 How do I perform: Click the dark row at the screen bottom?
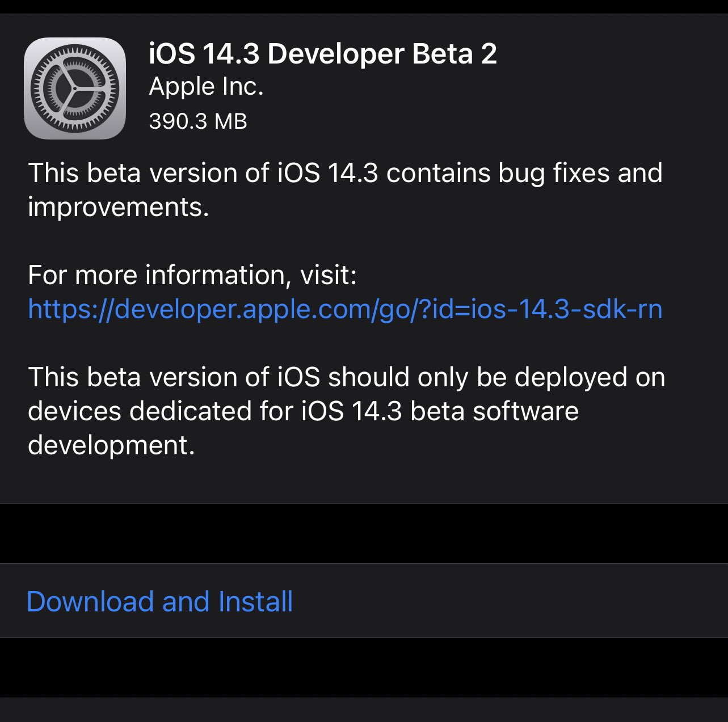pyautogui.click(x=363, y=711)
